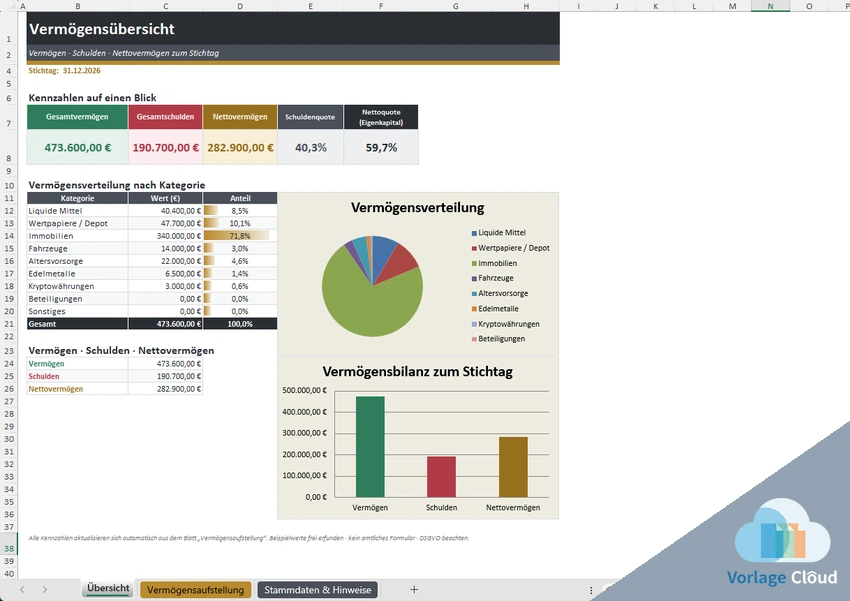This screenshot has height=601, width=850.
Task: Select the Edelmetalle category cell in table
Action: tap(78, 274)
